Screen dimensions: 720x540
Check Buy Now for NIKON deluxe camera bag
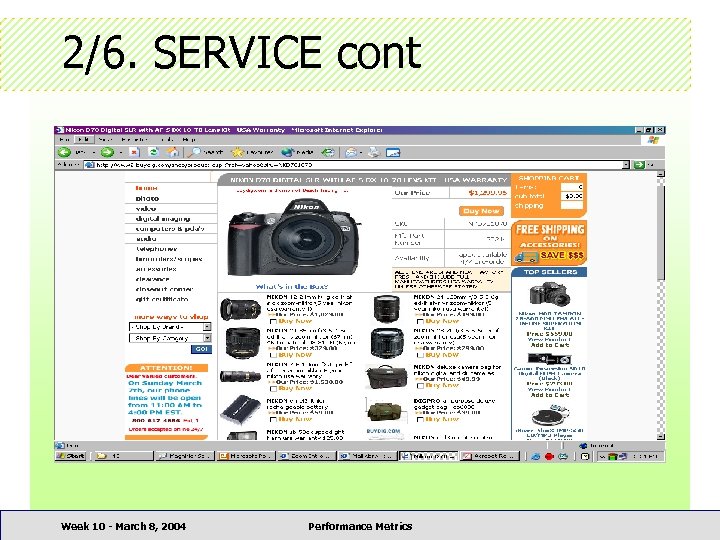(420, 386)
